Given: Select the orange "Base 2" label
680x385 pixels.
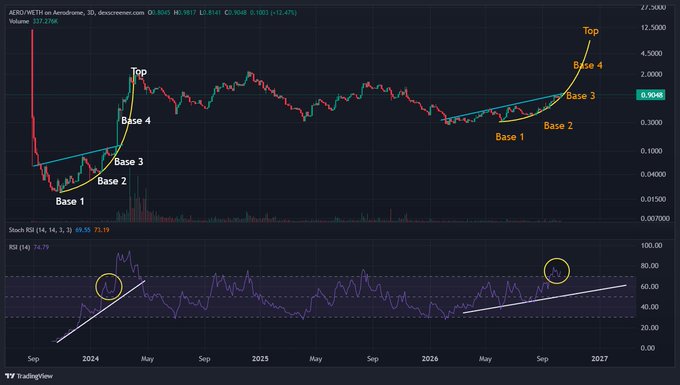Looking at the screenshot, I should pos(558,126).
